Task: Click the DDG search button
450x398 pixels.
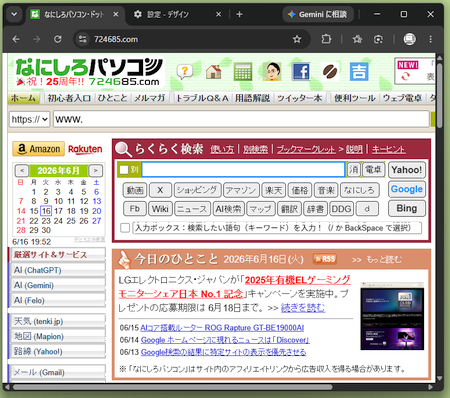Action: coord(341,209)
